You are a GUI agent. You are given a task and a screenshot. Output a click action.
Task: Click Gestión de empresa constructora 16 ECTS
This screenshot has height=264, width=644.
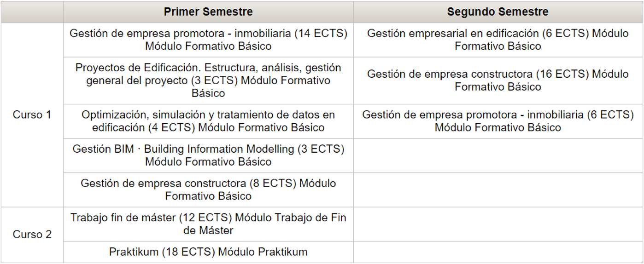tap(498, 80)
